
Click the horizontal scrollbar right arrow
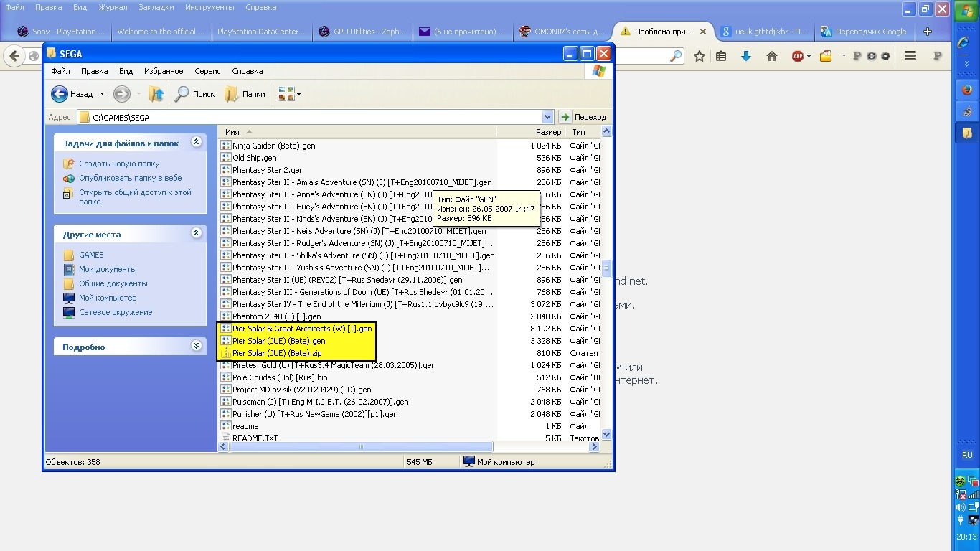(x=594, y=446)
